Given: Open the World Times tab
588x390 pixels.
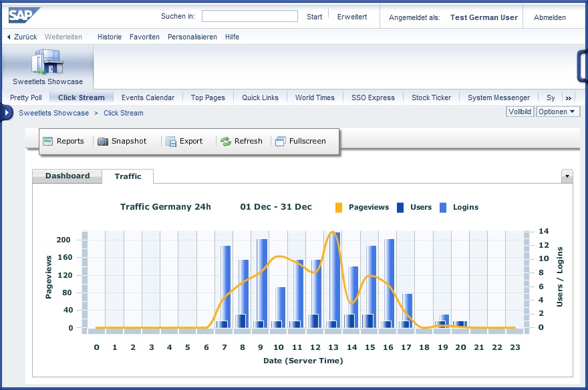Looking at the screenshot, I should point(315,97).
